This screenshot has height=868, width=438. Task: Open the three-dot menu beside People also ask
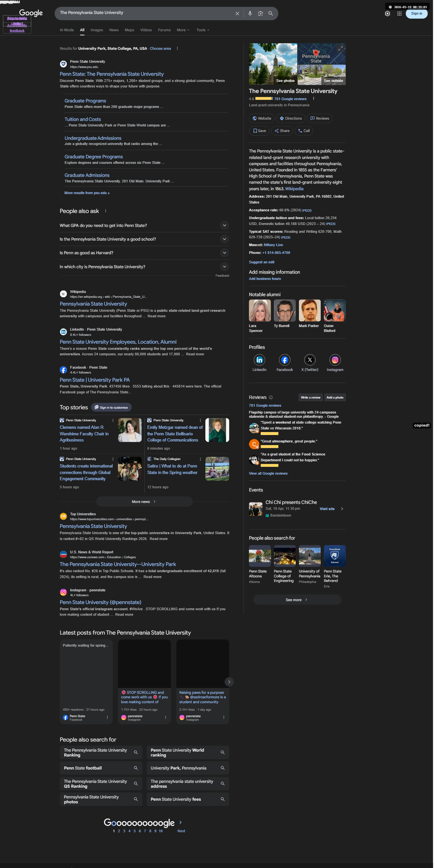[x=105, y=211]
